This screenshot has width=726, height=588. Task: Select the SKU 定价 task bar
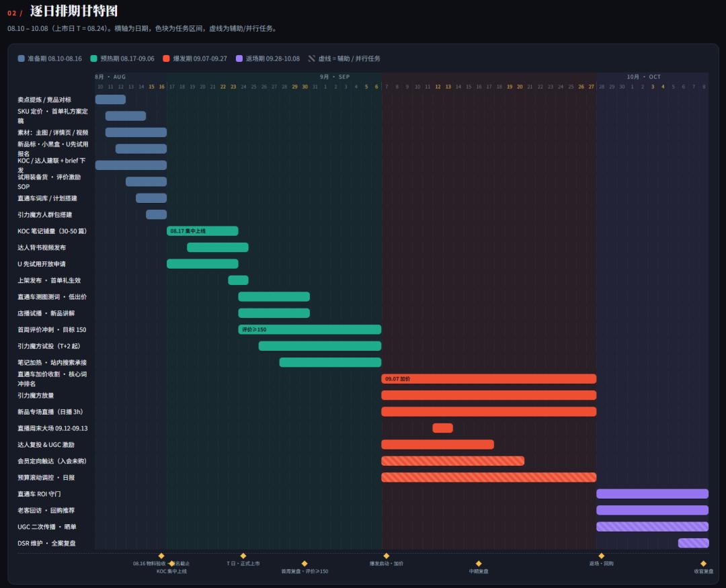click(126, 116)
